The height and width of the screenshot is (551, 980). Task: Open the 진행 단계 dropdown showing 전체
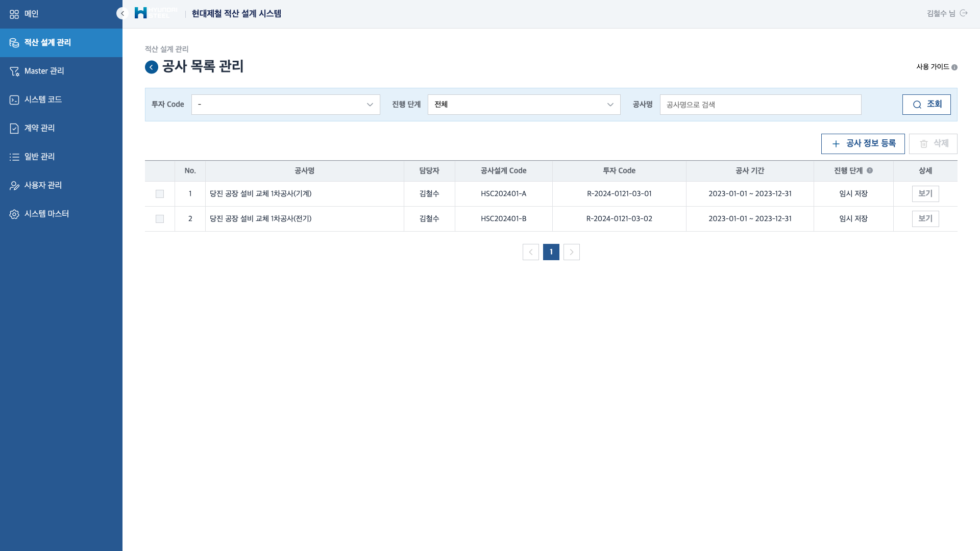(524, 105)
